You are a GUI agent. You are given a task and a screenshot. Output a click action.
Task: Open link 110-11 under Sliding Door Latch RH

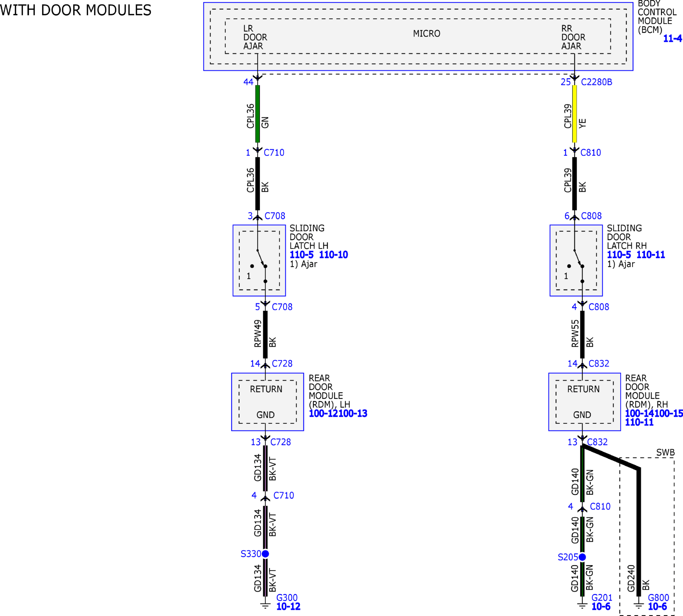651,254
